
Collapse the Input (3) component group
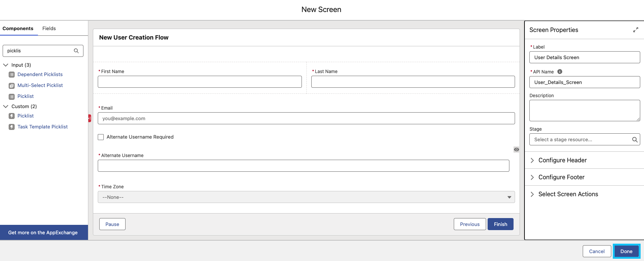[6, 65]
